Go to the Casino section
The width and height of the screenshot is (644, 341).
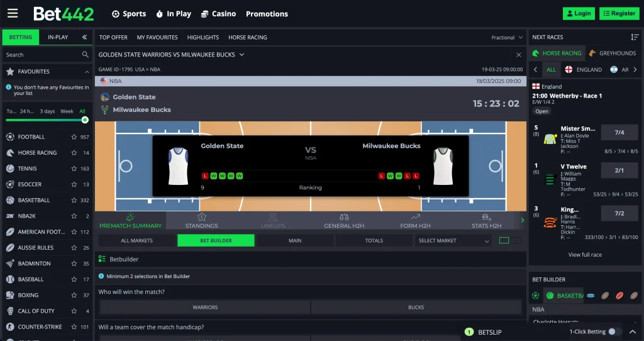tap(218, 14)
